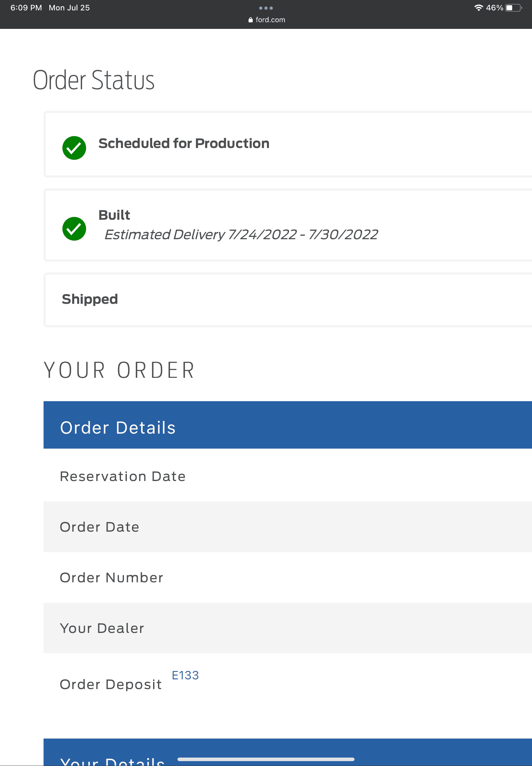Select the Built status title
Image resolution: width=532 pixels, height=766 pixels.
click(114, 215)
